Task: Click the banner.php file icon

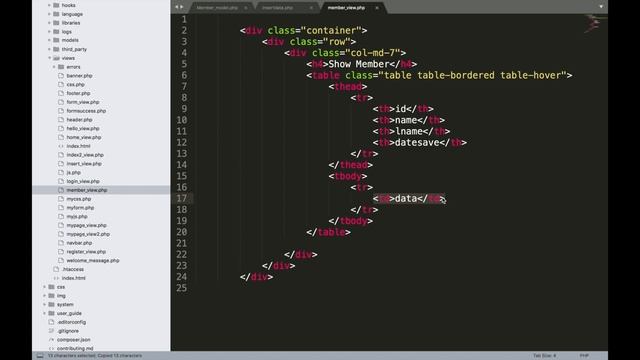Action: click(61, 76)
